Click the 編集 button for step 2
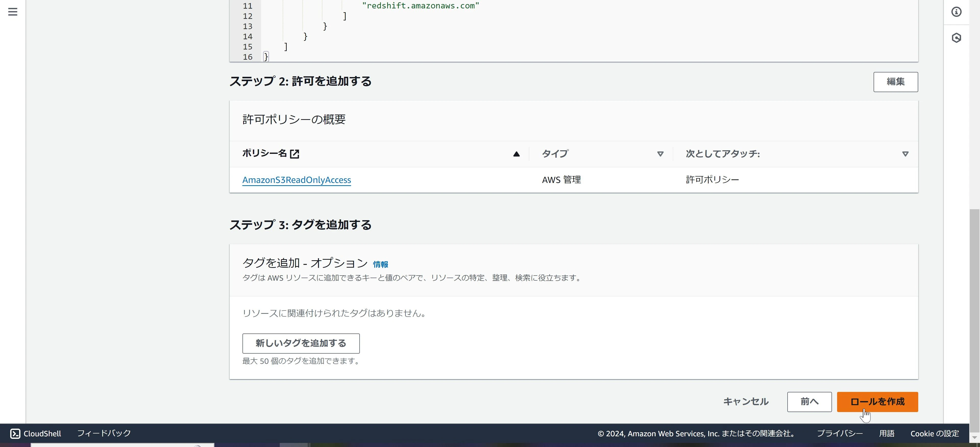 [896, 82]
